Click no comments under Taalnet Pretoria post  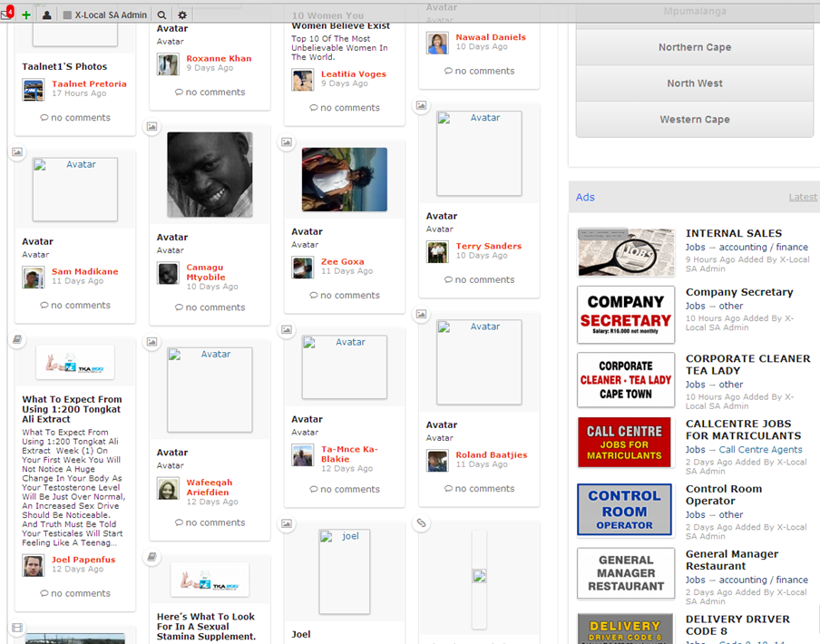pos(75,118)
